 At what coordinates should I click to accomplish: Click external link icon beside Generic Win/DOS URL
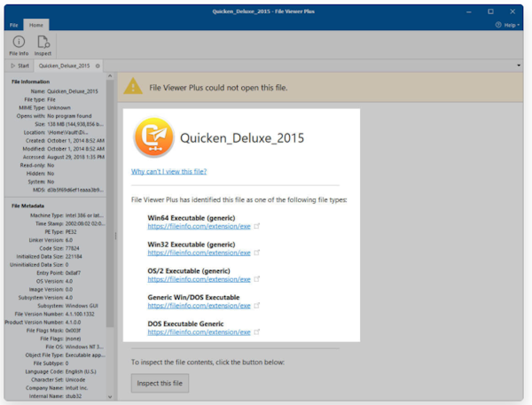(257, 305)
